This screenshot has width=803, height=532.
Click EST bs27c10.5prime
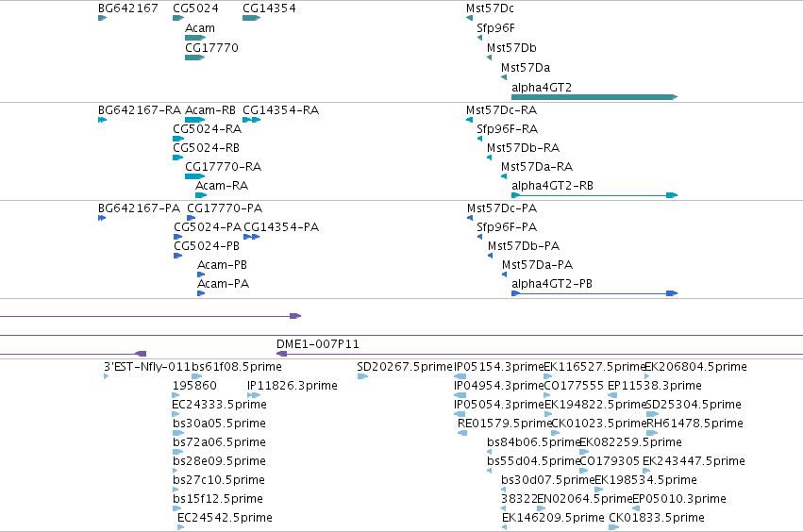pos(219,480)
